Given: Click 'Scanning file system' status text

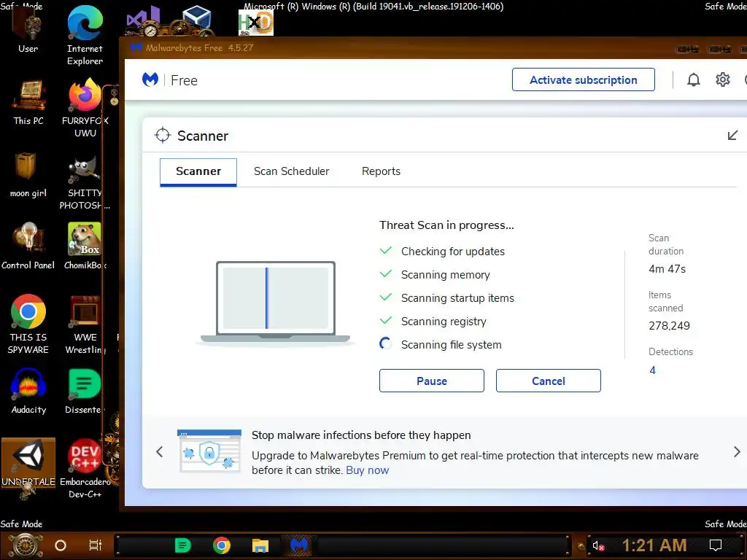Looking at the screenshot, I should [451, 345].
